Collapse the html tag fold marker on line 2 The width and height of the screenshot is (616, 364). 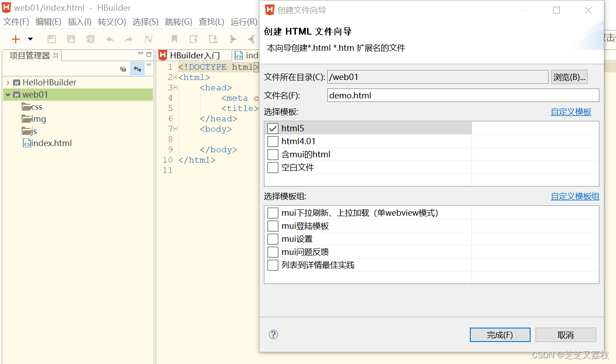pyautogui.click(x=175, y=77)
